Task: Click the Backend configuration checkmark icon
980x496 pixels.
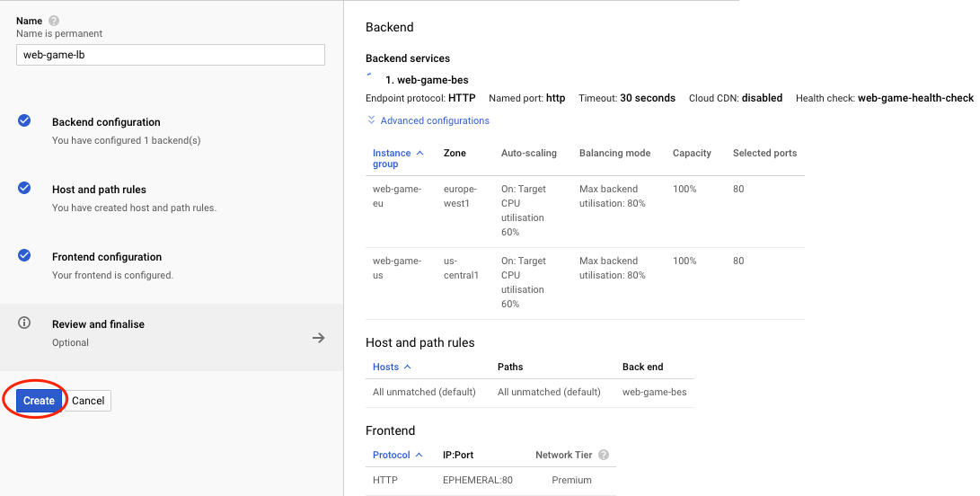Action: [x=24, y=120]
